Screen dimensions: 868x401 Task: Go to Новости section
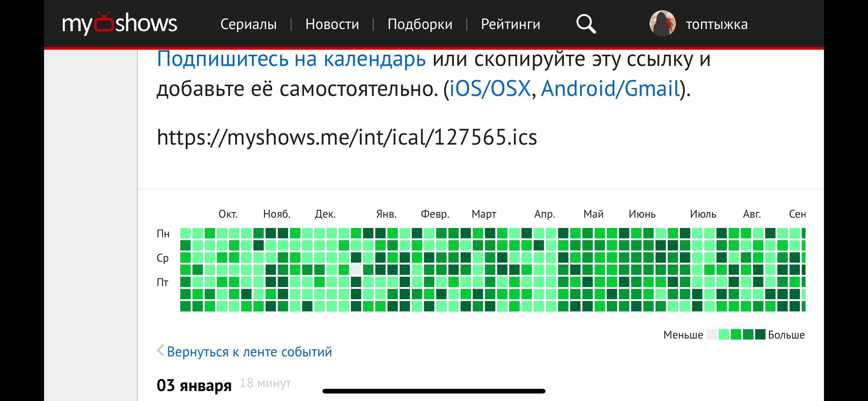coord(332,24)
